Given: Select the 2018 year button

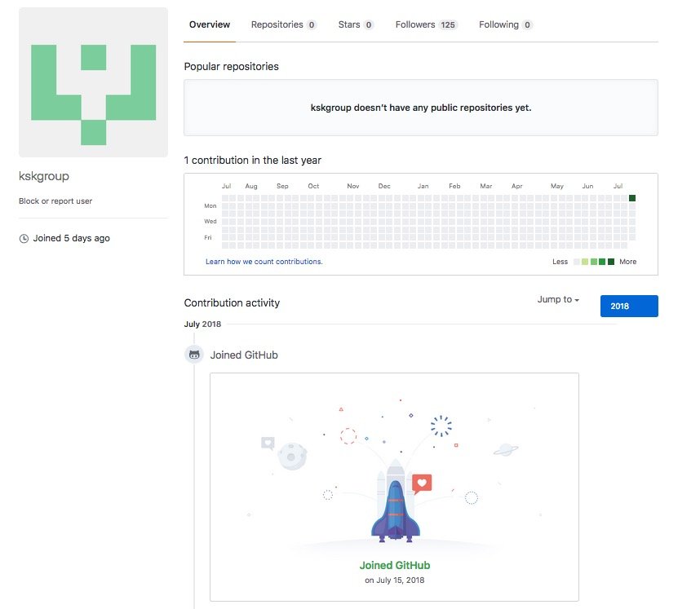Looking at the screenshot, I should (x=628, y=306).
